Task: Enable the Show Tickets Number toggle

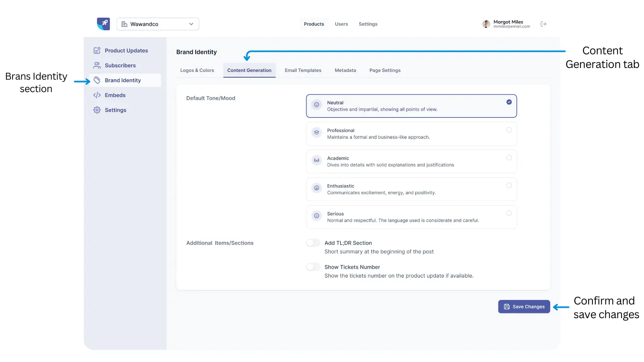Action: coord(313,267)
